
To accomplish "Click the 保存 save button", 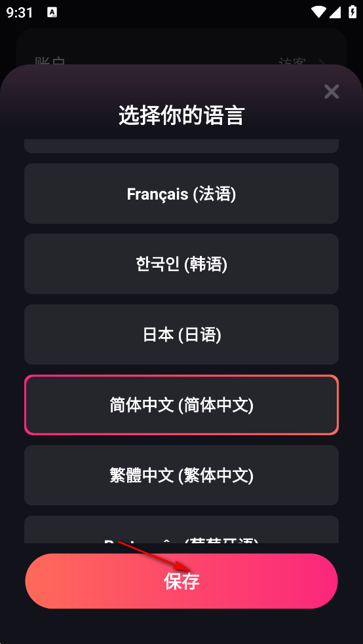I will point(181,581).
